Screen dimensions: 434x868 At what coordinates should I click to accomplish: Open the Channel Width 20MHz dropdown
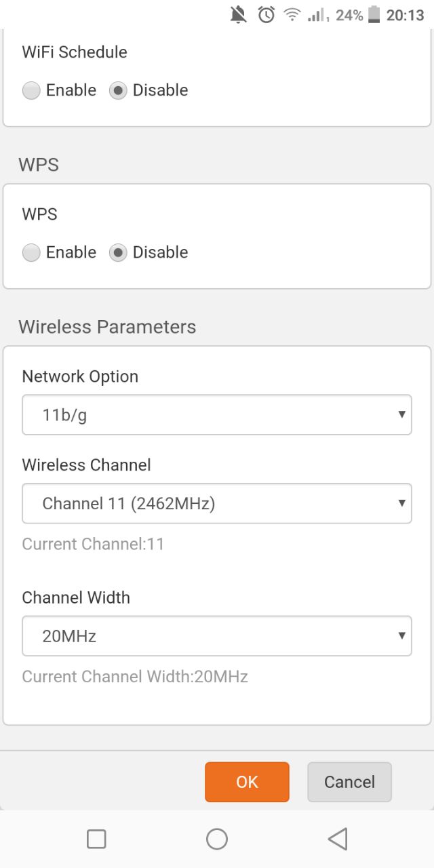point(217,636)
